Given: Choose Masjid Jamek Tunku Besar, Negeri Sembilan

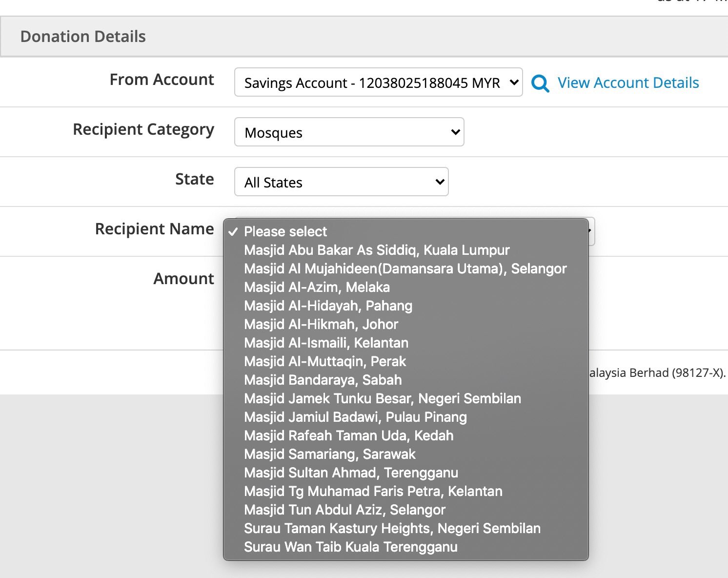Looking at the screenshot, I should point(405,398).
